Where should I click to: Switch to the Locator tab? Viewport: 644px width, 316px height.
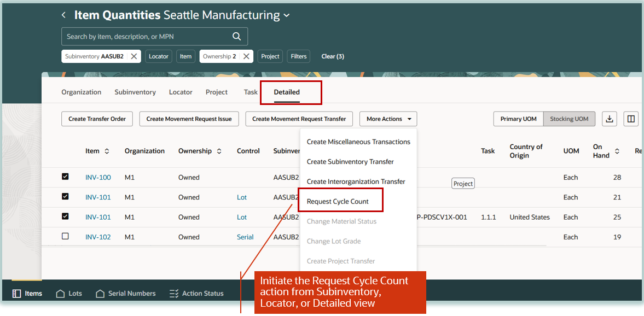[x=181, y=92]
